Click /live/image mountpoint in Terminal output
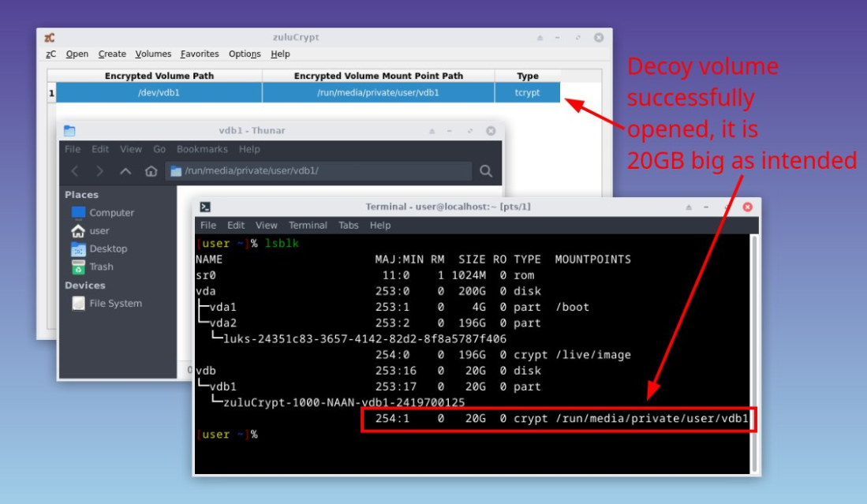The image size is (867, 504). tap(593, 355)
